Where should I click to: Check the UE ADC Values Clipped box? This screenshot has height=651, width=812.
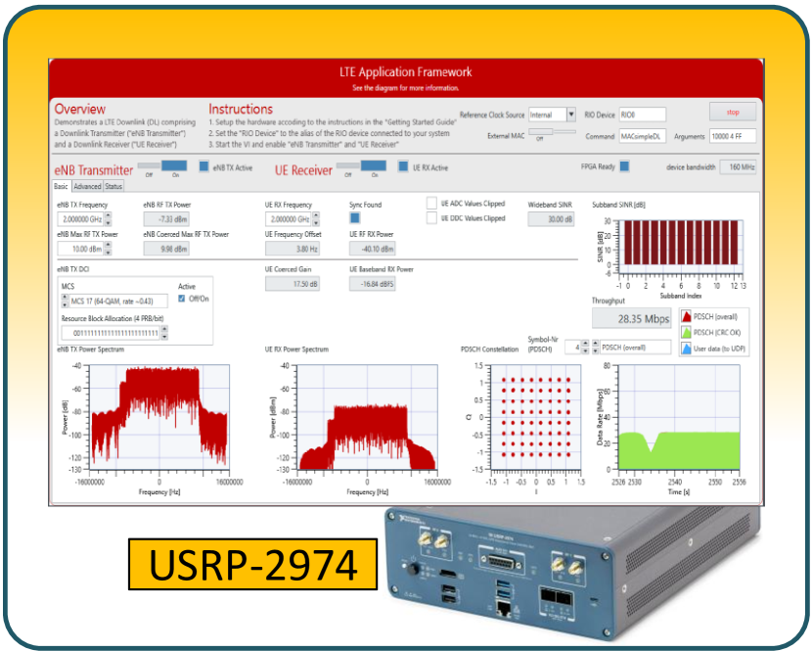(431, 204)
